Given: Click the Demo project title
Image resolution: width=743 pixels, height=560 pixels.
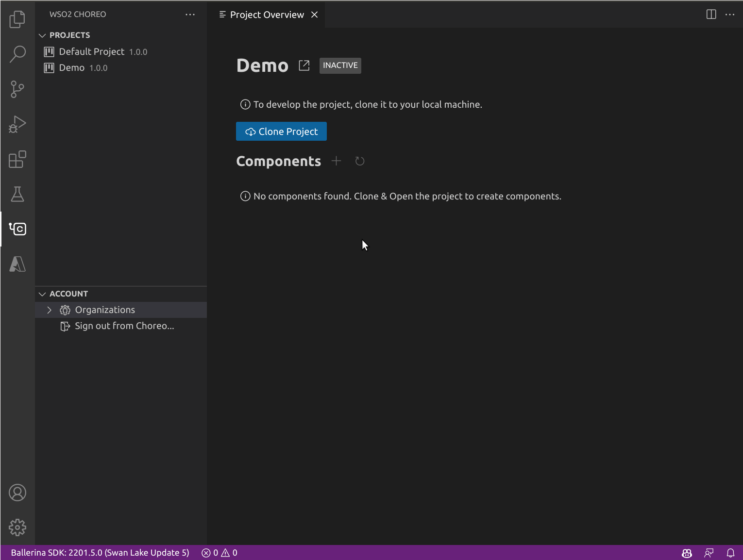Looking at the screenshot, I should tap(262, 66).
